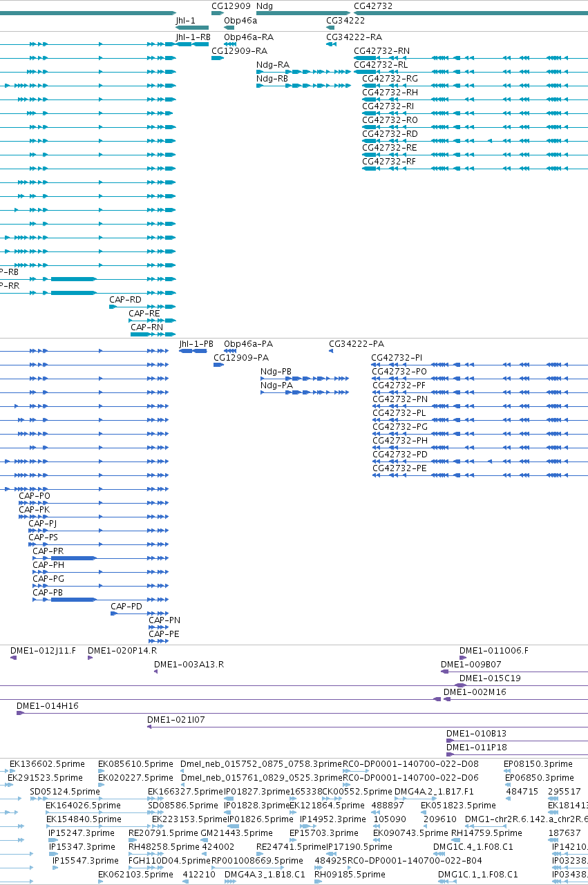Click the CG12909 gene label
Image resolution: width=588 pixels, height=885 pixels.
point(231,6)
